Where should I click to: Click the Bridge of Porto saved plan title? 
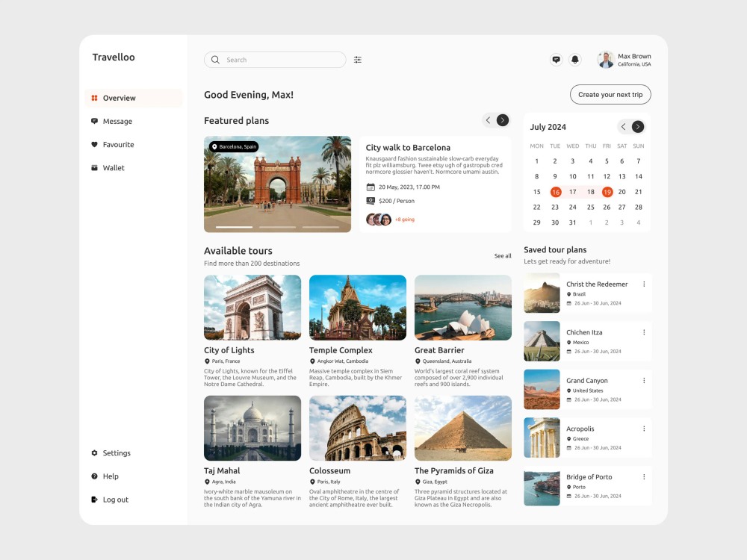coord(589,476)
